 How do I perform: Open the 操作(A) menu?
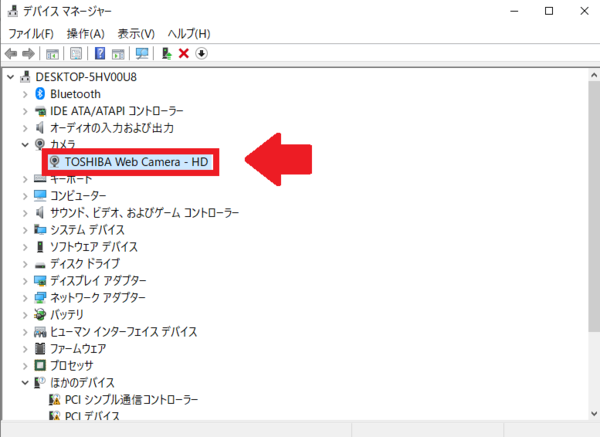85,34
